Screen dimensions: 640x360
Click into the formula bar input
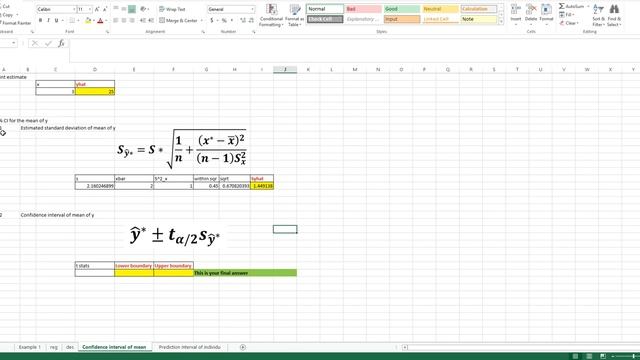click(354, 50)
